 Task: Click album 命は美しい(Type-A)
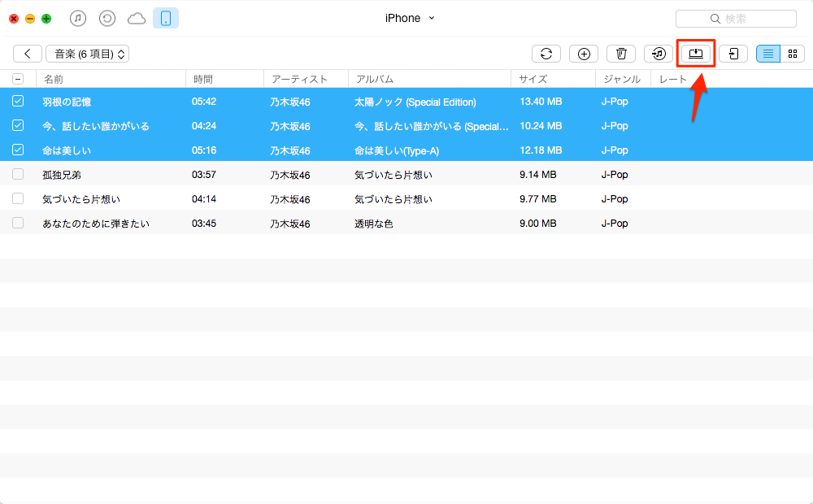point(397,151)
